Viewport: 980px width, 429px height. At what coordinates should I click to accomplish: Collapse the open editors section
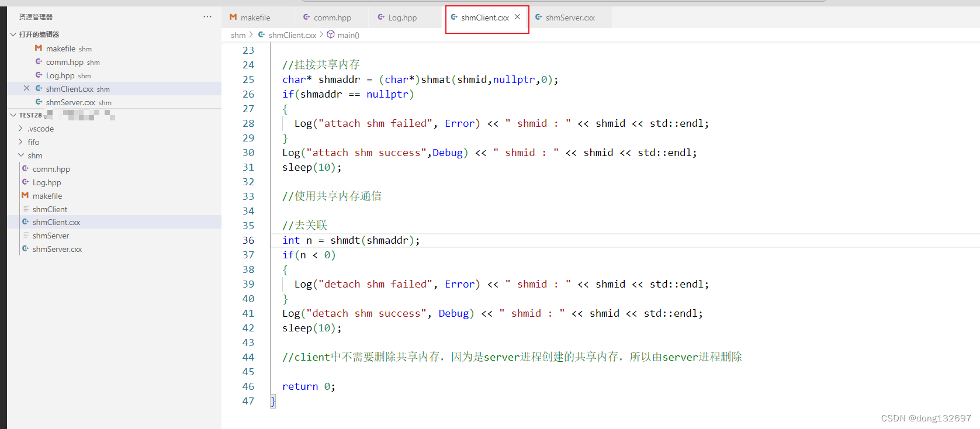pyautogui.click(x=13, y=34)
